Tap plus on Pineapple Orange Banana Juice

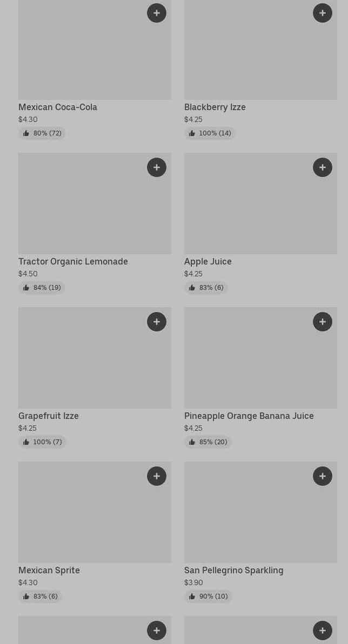[x=323, y=322]
